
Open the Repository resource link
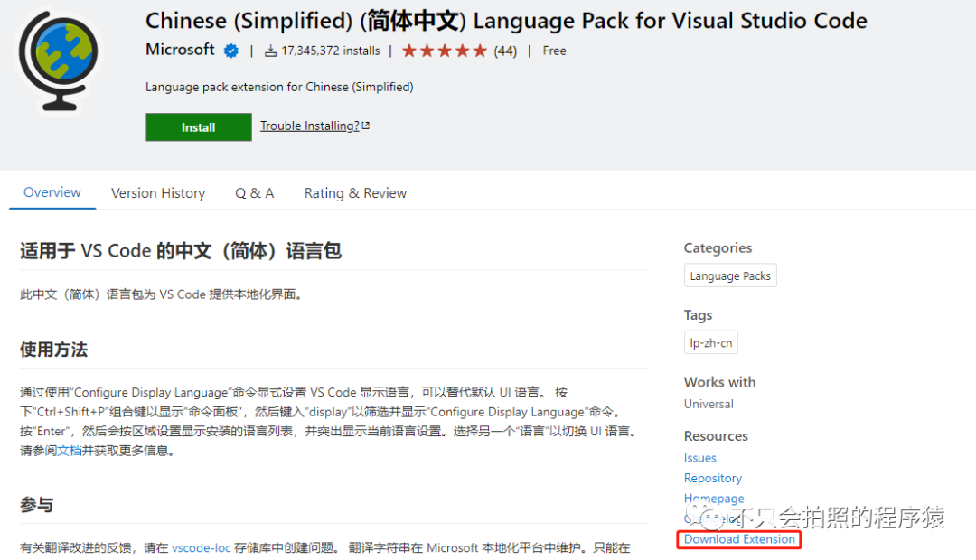[713, 478]
